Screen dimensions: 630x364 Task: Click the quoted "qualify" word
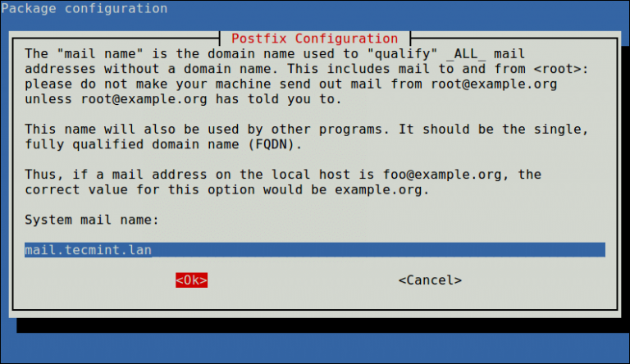[402, 54]
